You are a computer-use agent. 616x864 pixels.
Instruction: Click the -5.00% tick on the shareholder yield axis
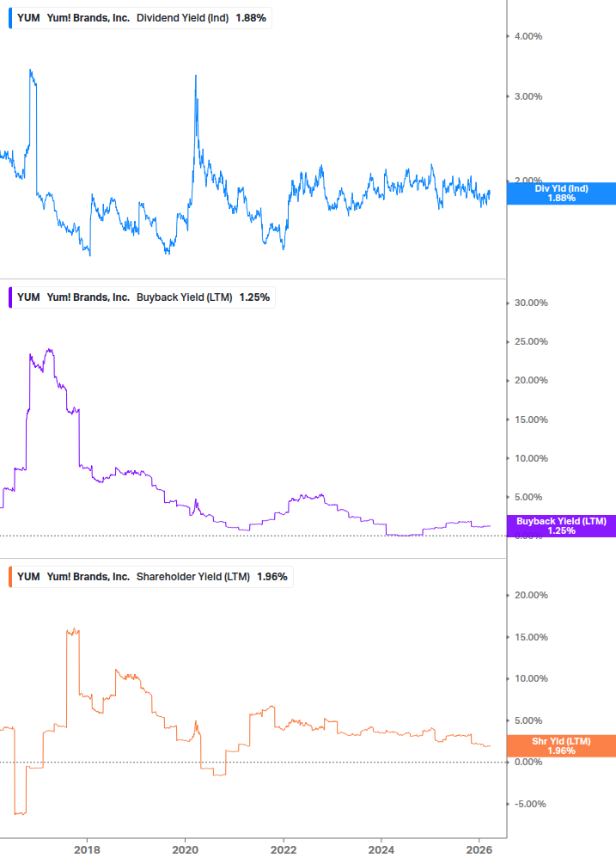[x=530, y=804]
